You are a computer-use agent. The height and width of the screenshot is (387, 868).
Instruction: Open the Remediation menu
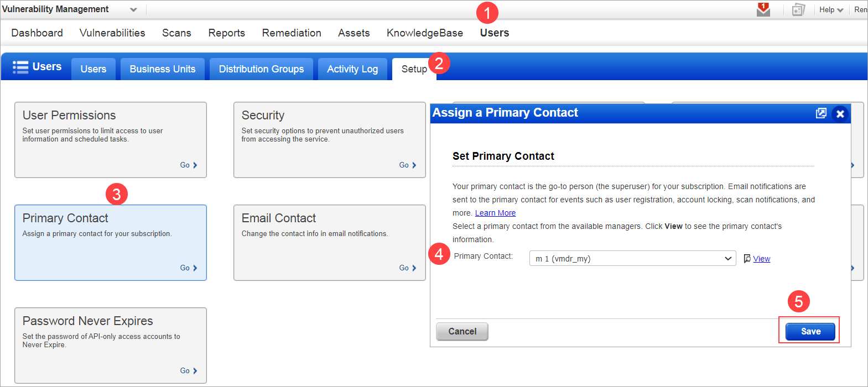(x=292, y=33)
